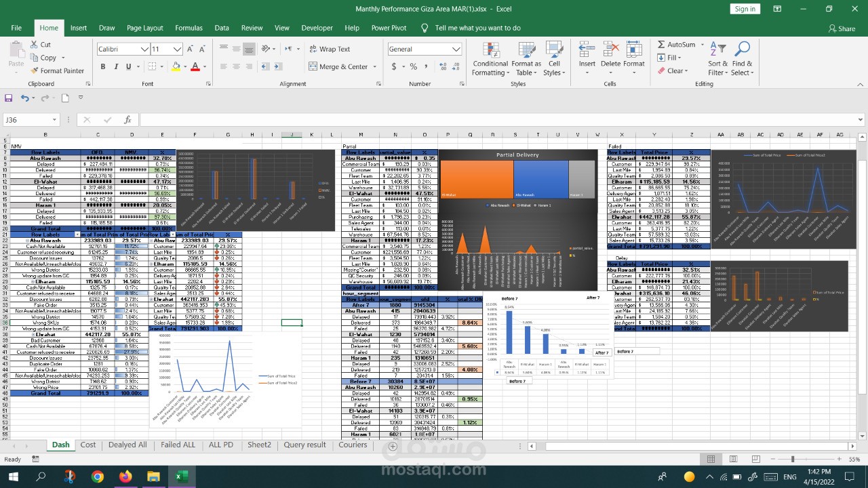Screen dimensions: 868x488
Task: Open the Query result sheet tab
Action: coord(304,445)
